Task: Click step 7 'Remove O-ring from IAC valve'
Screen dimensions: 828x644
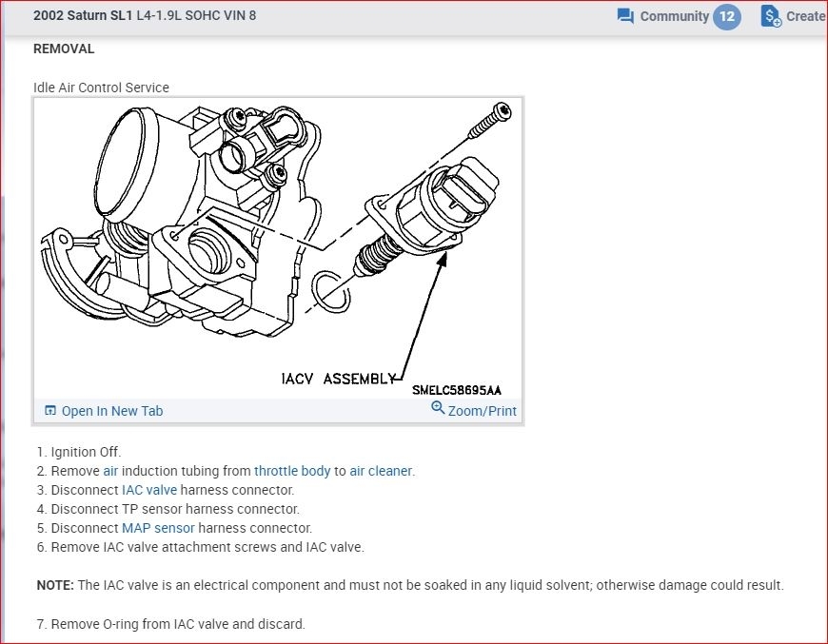Action: coord(171,624)
